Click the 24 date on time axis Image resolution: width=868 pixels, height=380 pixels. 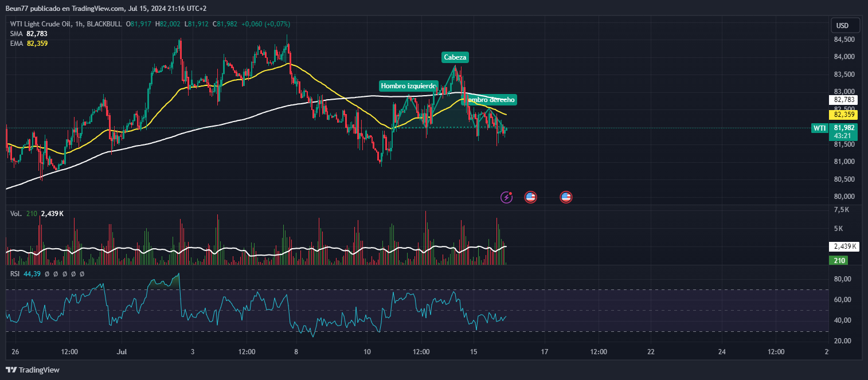click(722, 351)
